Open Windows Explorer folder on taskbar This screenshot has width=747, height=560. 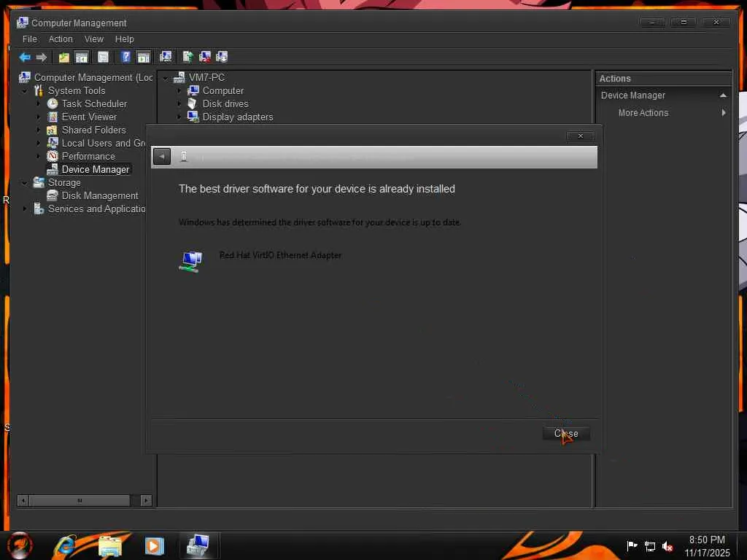coord(109,546)
